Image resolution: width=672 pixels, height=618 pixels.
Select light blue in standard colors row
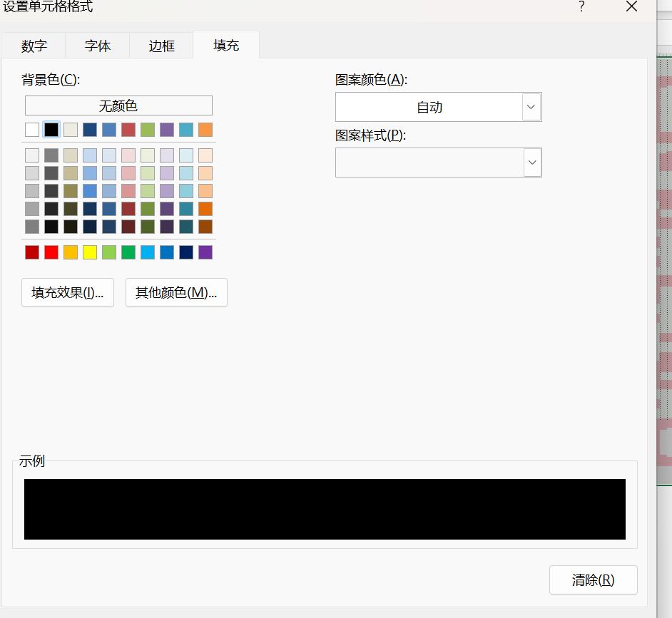[x=148, y=252]
